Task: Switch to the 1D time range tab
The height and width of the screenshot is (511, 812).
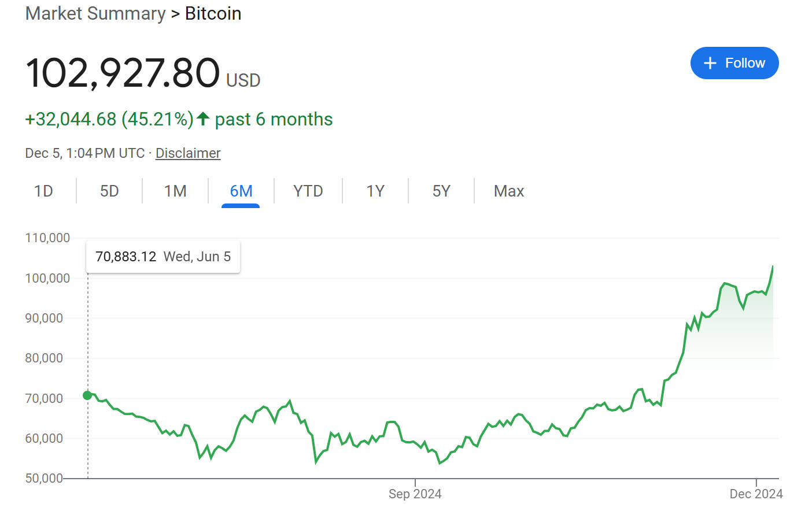Action: tap(43, 191)
